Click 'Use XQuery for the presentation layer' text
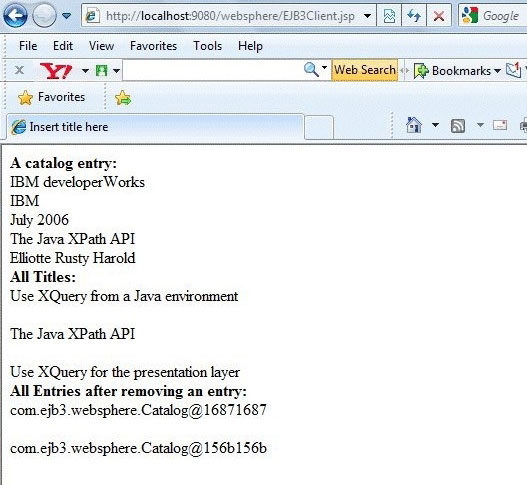 [125, 372]
